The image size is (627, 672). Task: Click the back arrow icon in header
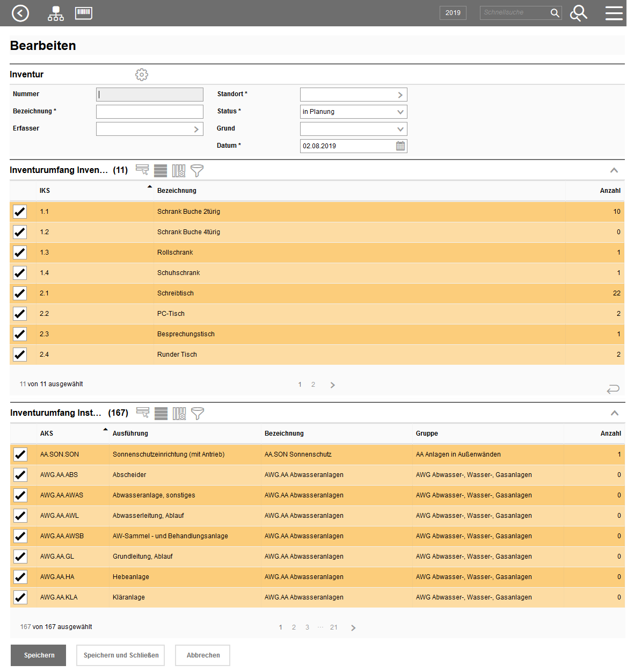coord(20,13)
